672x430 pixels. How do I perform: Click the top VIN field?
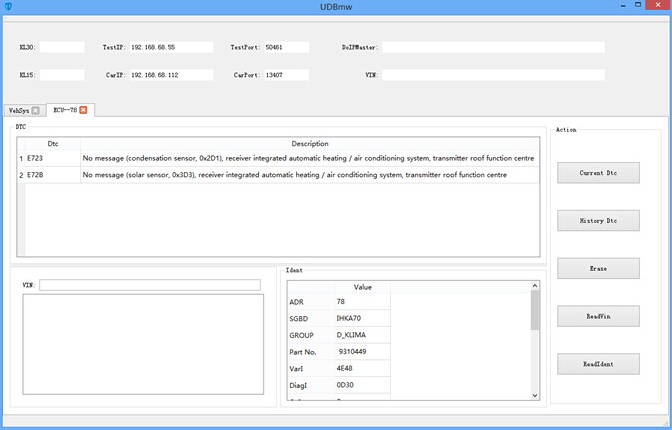[x=493, y=75]
